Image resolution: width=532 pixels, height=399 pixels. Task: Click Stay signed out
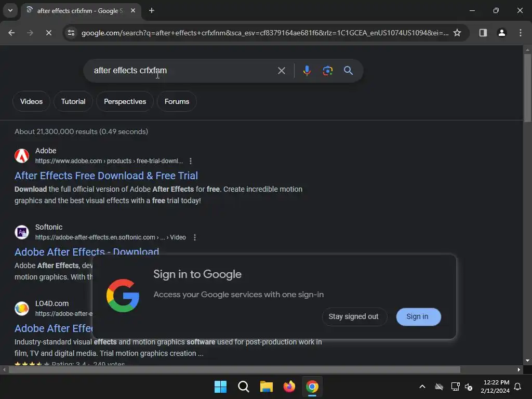point(353,316)
